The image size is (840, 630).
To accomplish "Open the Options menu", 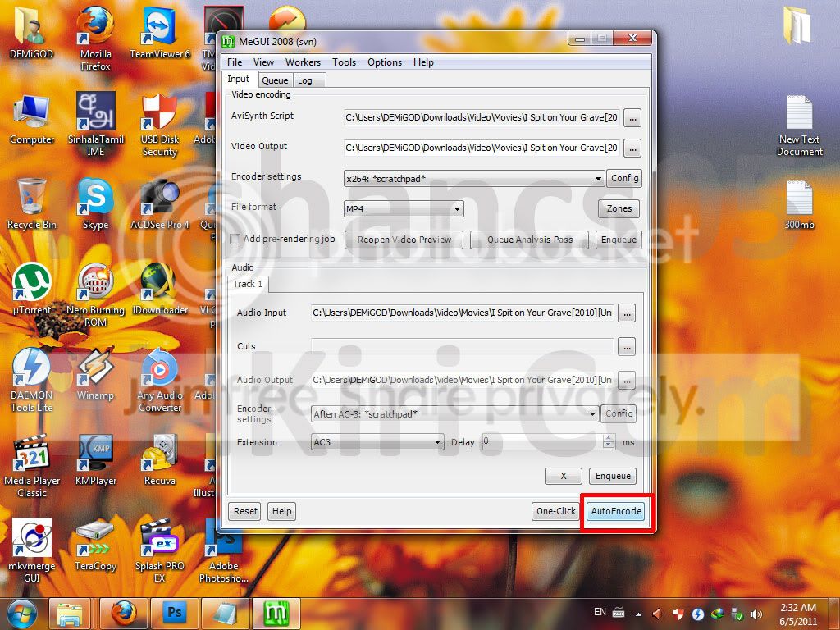I will 385,62.
